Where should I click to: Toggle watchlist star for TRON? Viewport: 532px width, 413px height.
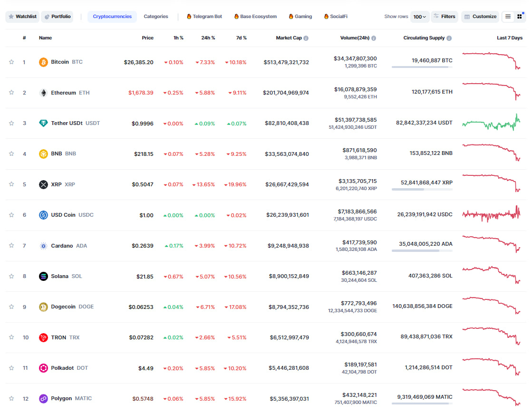[x=11, y=337]
